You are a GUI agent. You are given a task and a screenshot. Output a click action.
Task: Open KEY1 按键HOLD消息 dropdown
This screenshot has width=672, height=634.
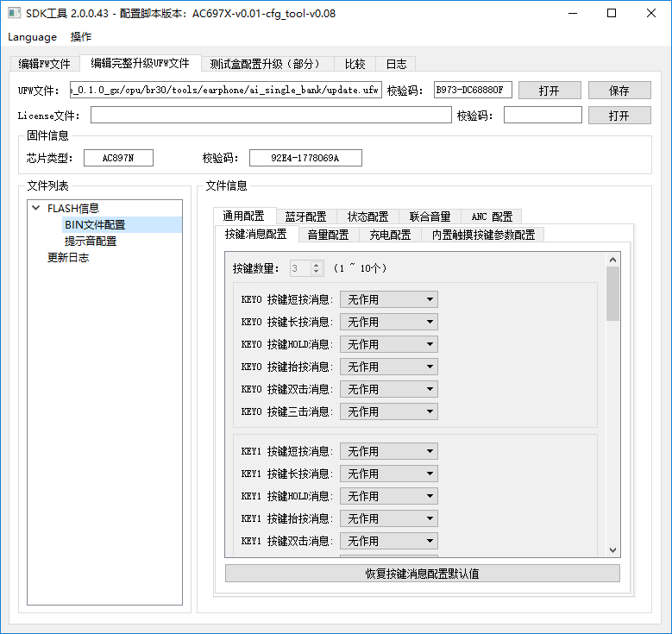(x=389, y=496)
